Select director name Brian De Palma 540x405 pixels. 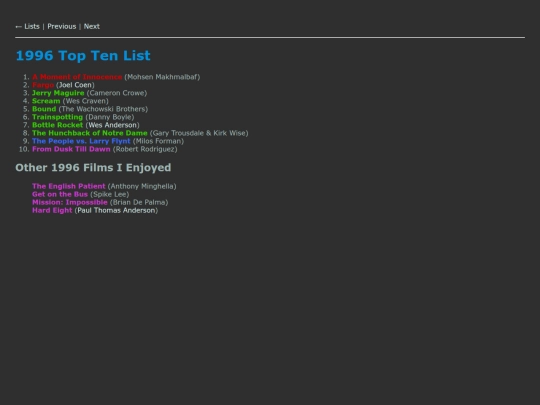[139, 202]
